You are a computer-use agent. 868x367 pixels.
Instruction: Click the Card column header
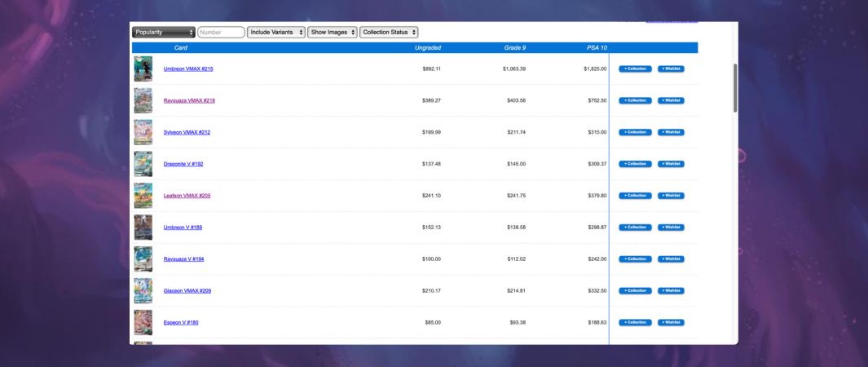click(x=180, y=47)
